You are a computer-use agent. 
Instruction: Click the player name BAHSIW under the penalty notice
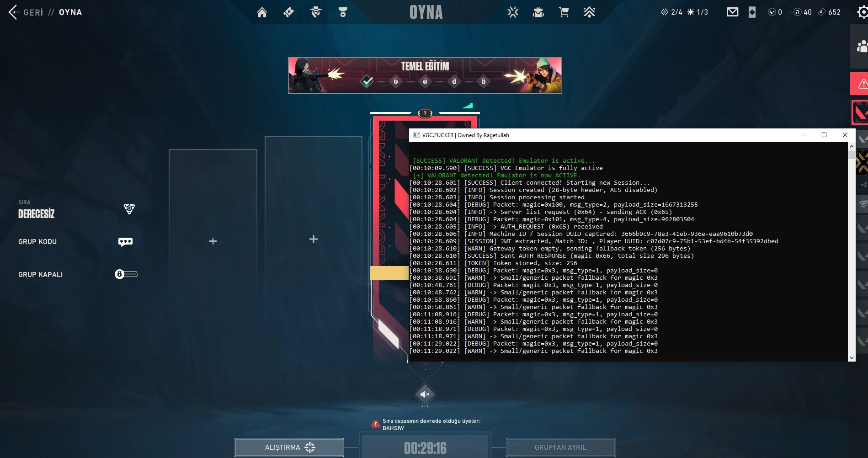tap(393, 428)
